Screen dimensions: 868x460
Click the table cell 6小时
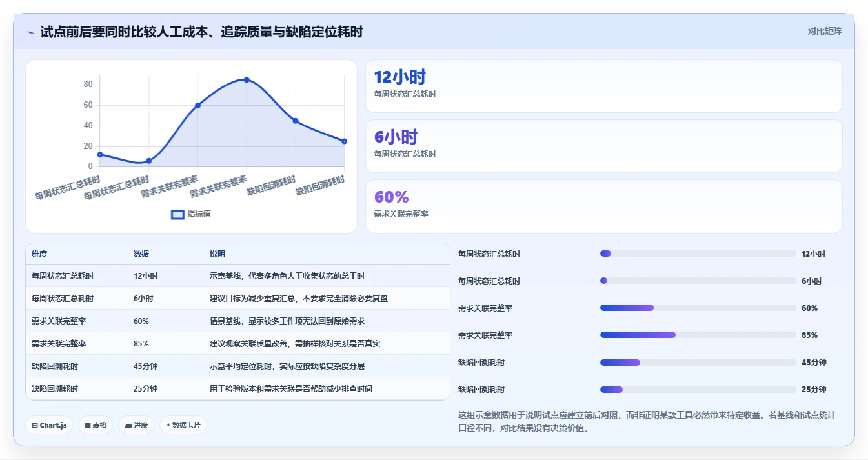pos(143,299)
